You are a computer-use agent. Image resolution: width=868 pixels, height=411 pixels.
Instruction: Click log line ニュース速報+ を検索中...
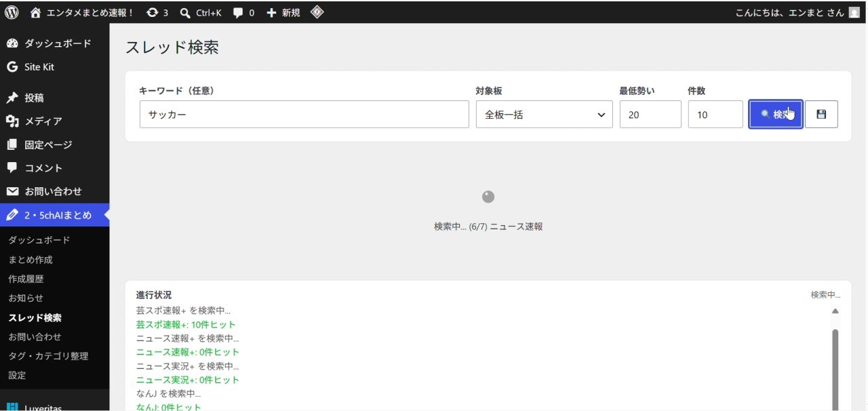point(188,338)
